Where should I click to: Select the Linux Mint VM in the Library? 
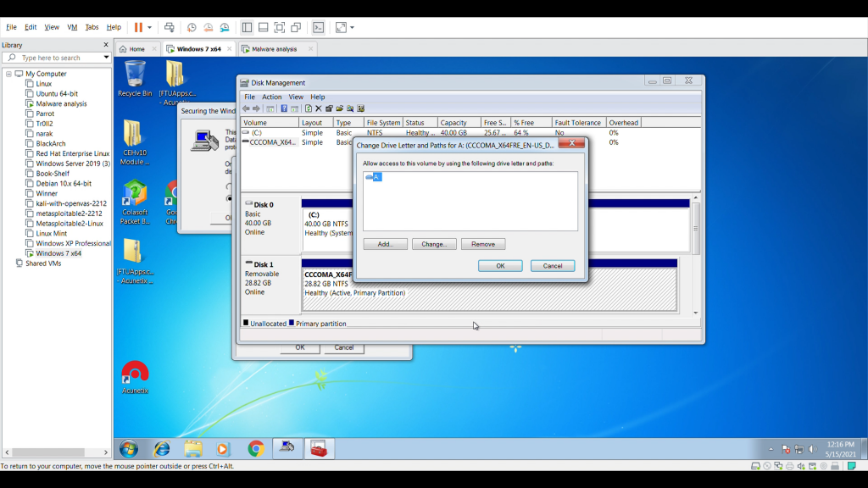pos(51,233)
